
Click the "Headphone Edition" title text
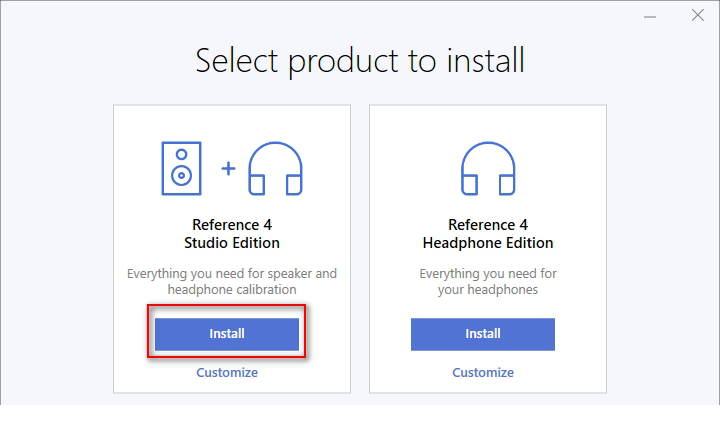click(x=488, y=243)
